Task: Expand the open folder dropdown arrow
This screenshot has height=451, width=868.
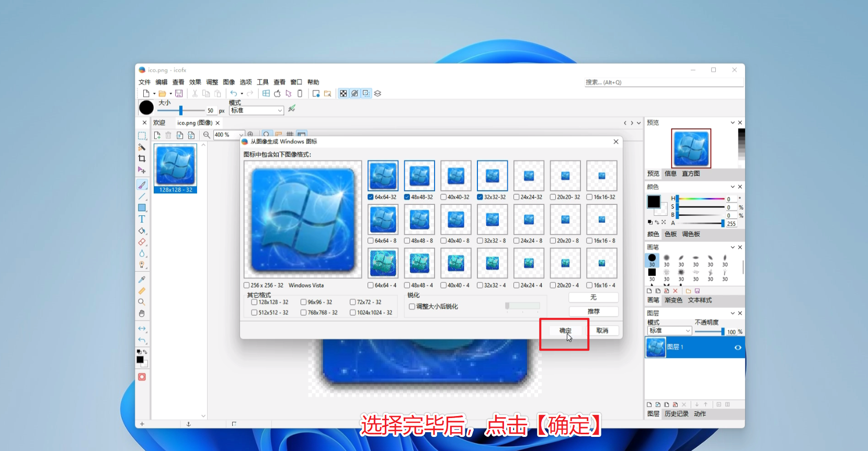Action: tap(170, 94)
